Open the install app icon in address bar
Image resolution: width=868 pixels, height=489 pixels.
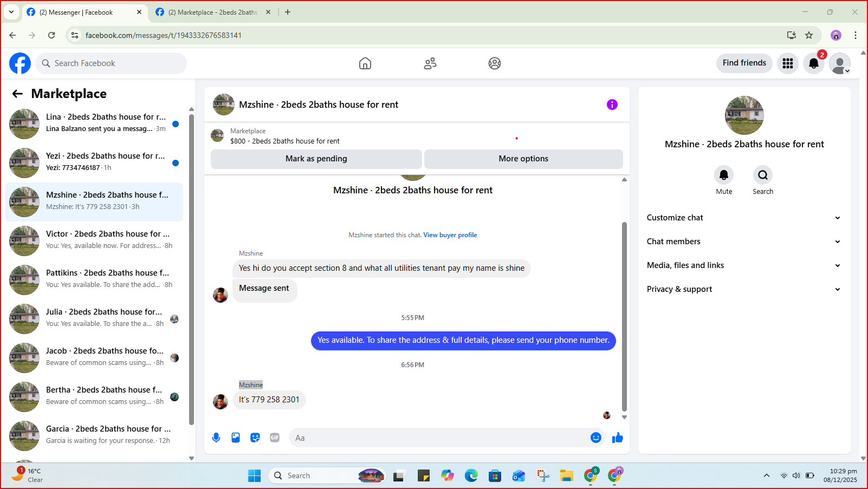(x=792, y=35)
